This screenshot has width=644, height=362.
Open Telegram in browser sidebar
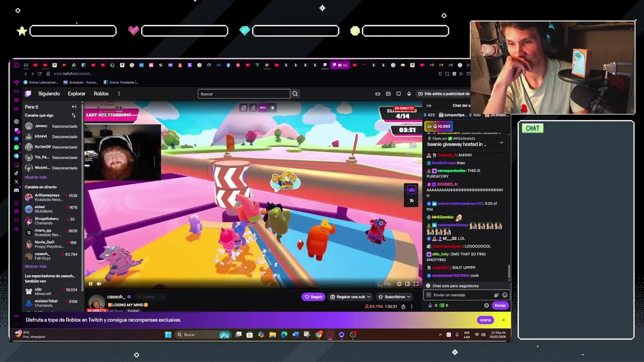point(17,156)
